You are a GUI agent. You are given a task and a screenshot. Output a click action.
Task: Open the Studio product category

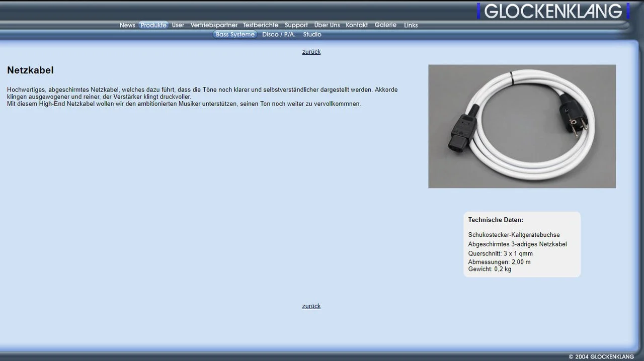[312, 34]
